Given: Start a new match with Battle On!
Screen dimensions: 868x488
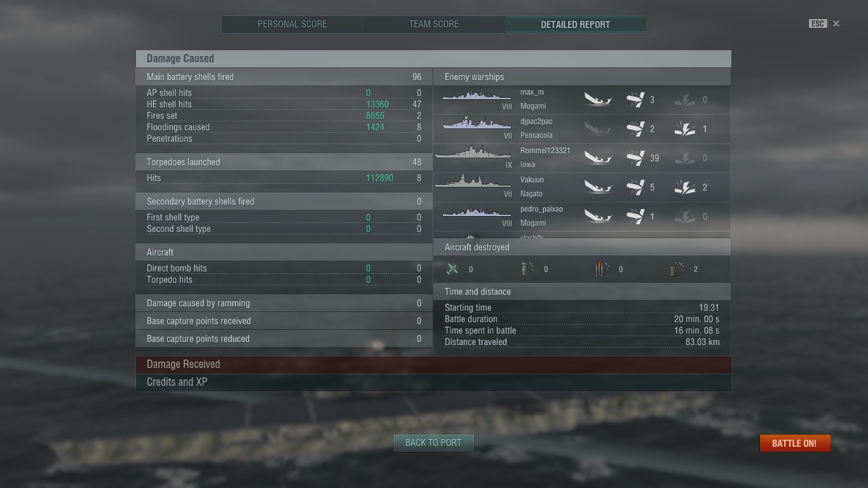Looking at the screenshot, I should click(794, 444).
